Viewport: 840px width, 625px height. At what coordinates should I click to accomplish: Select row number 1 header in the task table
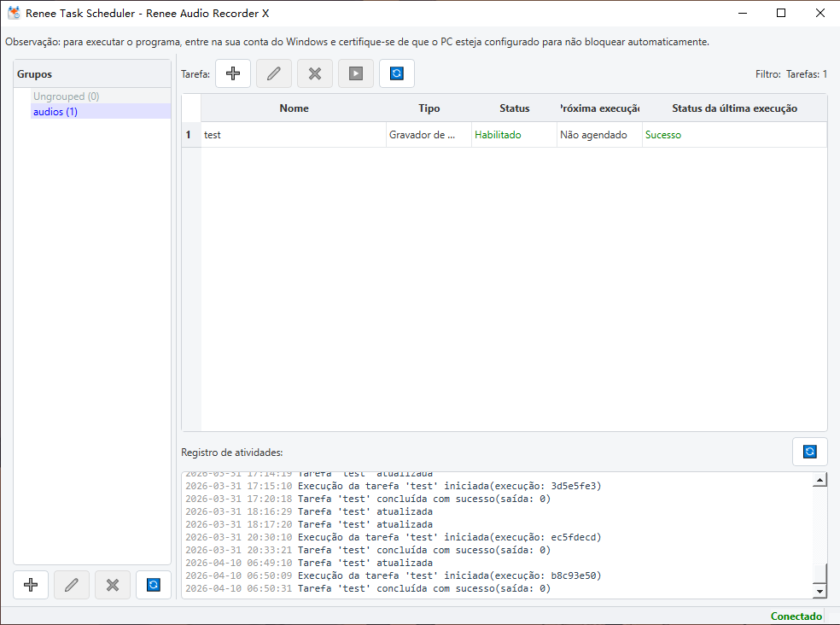[191, 135]
